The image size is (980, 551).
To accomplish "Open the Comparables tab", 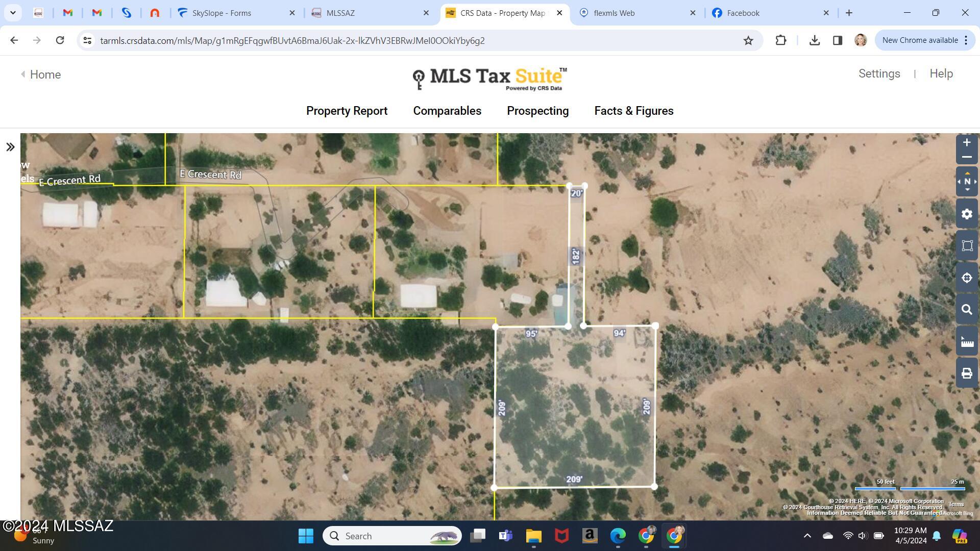I will (x=447, y=111).
